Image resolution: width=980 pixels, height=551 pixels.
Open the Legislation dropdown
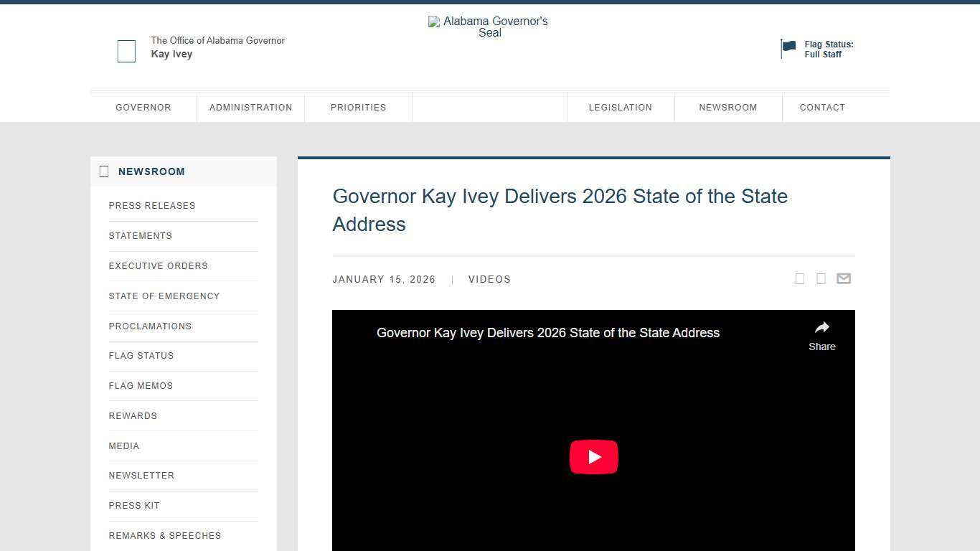[x=621, y=107]
